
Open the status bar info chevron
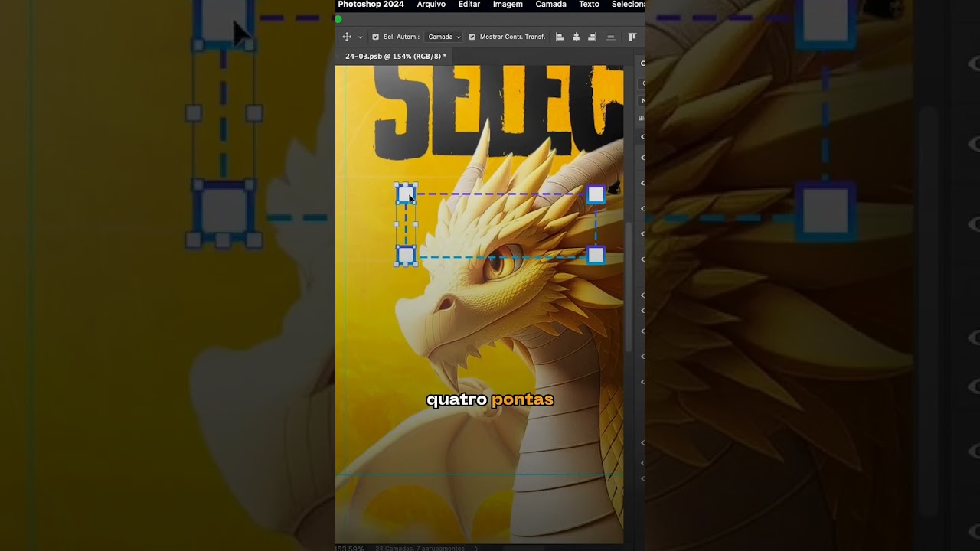(x=477, y=548)
